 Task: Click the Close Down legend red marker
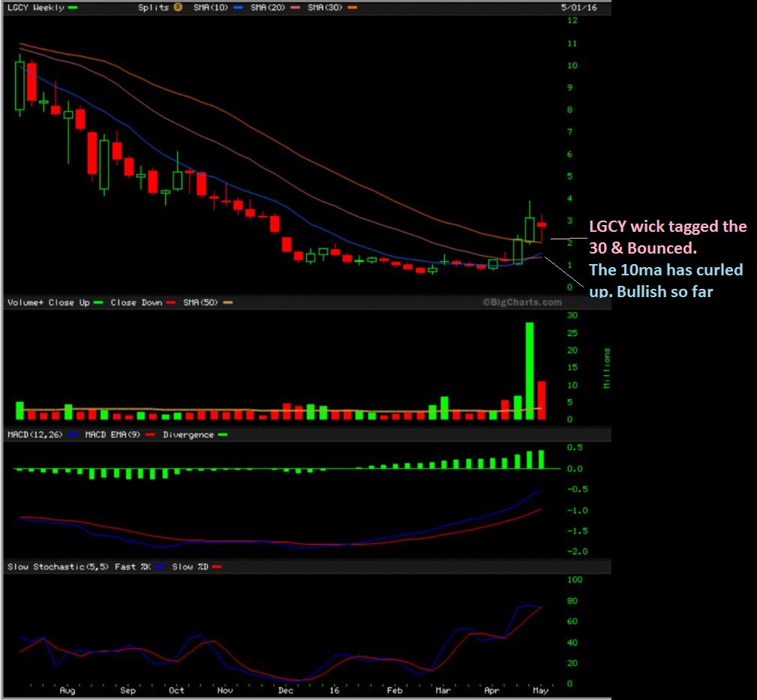[172, 302]
